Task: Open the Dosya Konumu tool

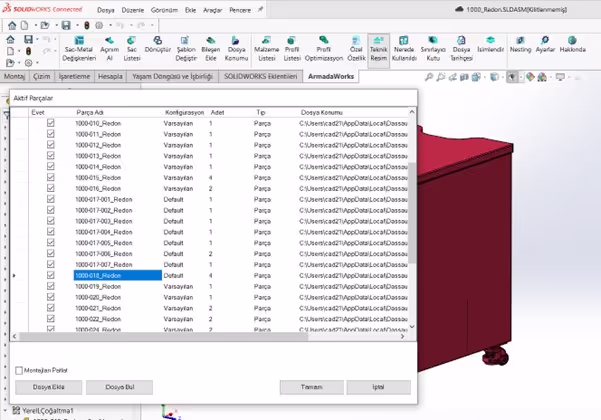Action: tap(236, 49)
